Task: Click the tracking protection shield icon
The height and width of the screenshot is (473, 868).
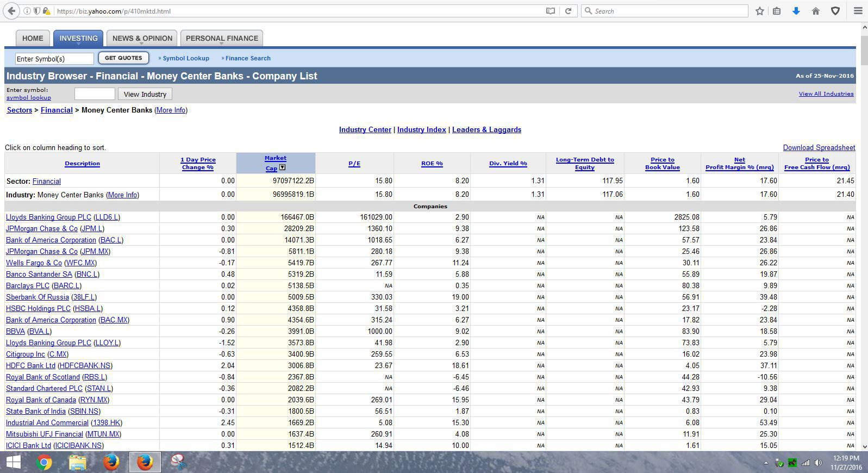Action: 36,11
